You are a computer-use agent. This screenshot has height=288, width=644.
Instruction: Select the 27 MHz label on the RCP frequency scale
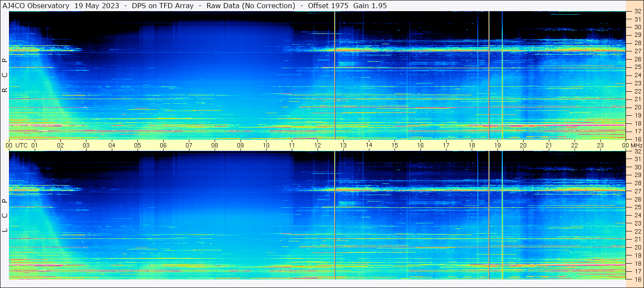[x=638, y=51]
